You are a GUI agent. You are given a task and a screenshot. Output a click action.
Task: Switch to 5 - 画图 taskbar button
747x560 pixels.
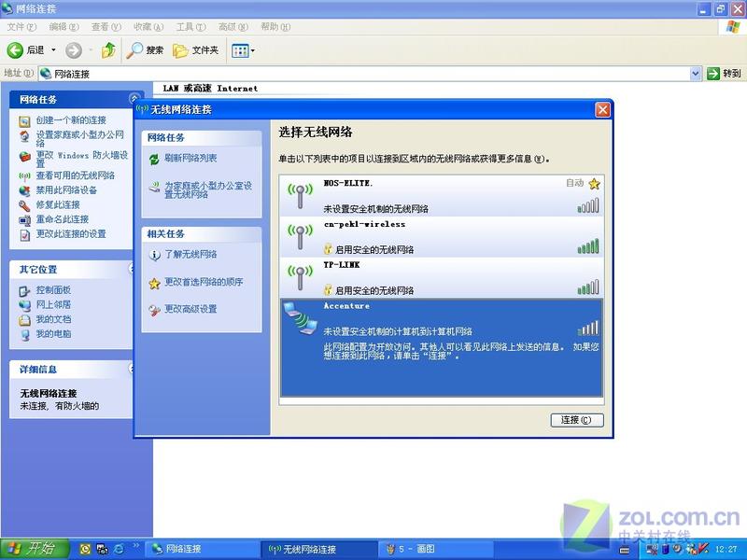(x=436, y=549)
